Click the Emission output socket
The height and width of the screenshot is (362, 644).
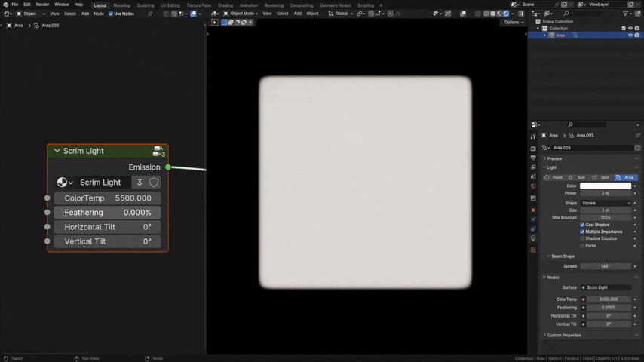click(x=168, y=167)
